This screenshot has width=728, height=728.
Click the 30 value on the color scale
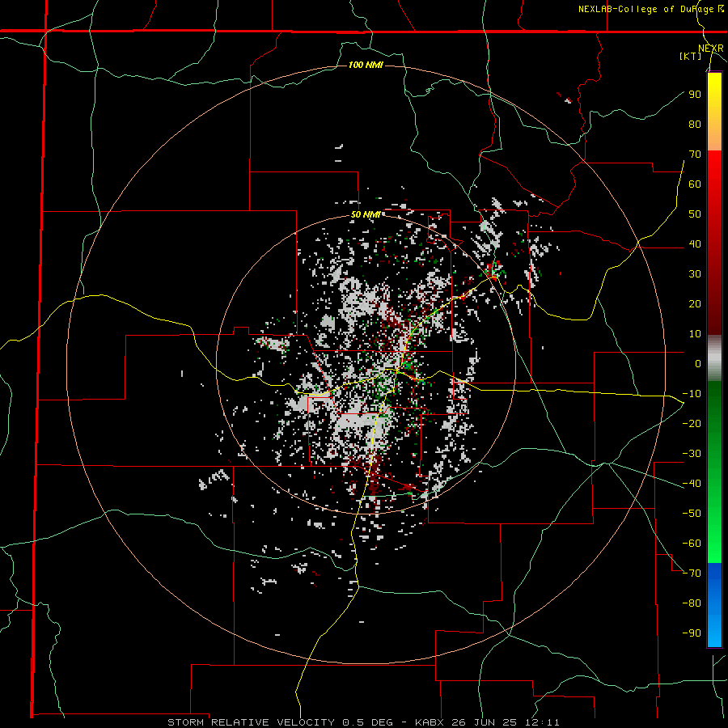tap(695, 274)
